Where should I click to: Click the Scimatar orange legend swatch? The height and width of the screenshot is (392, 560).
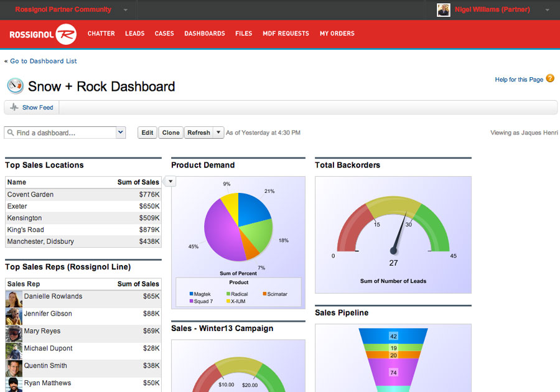pyautogui.click(x=264, y=294)
